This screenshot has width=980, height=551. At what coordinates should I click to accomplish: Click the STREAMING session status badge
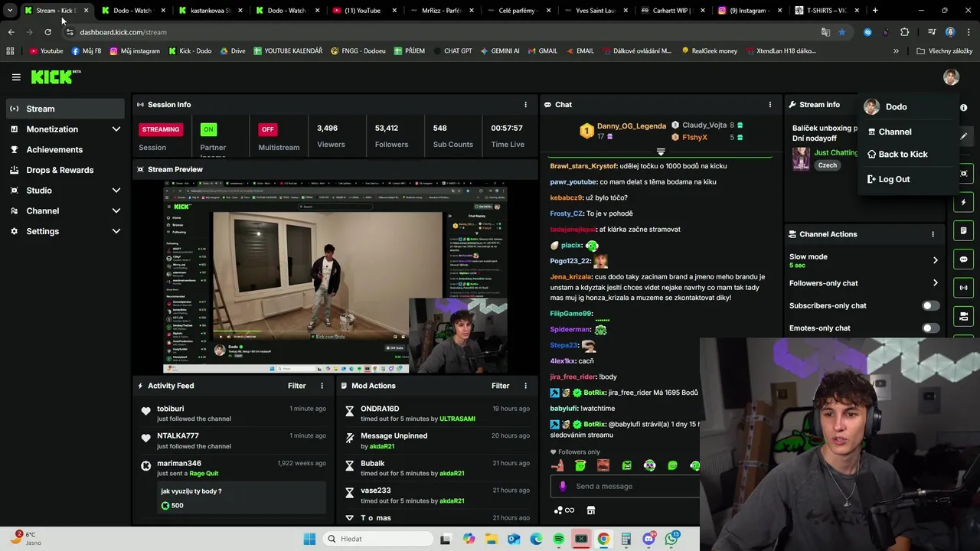click(x=160, y=129)
